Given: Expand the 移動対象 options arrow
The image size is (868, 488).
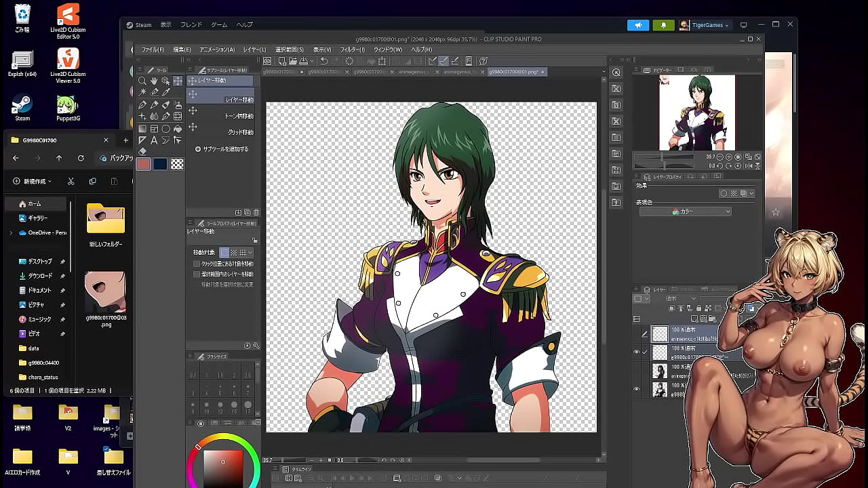Looking at the screenshot, I should [x=250, y=252].
